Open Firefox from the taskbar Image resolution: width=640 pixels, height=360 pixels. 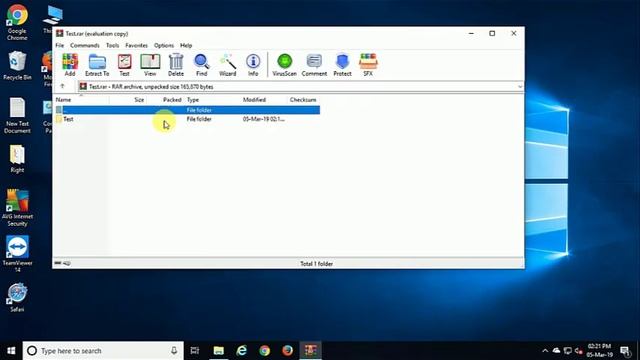coord(287,351)
